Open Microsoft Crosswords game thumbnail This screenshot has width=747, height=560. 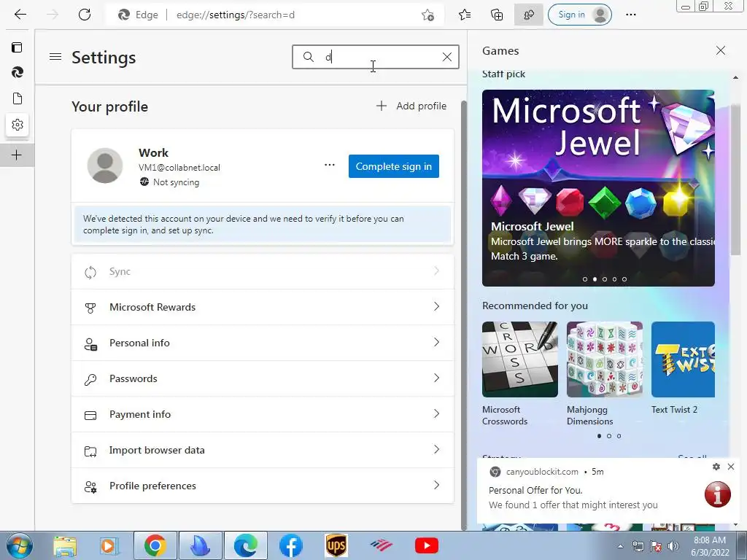pyautogui.click(x=519, y=359)
